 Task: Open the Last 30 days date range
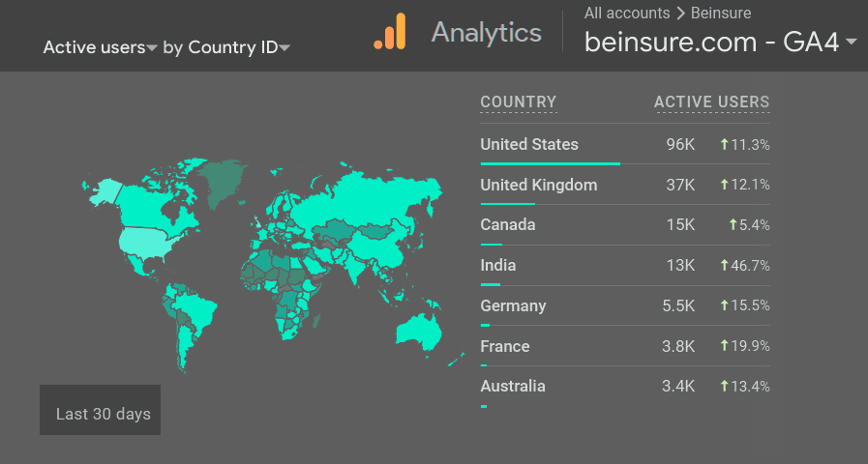click(101, 410)
